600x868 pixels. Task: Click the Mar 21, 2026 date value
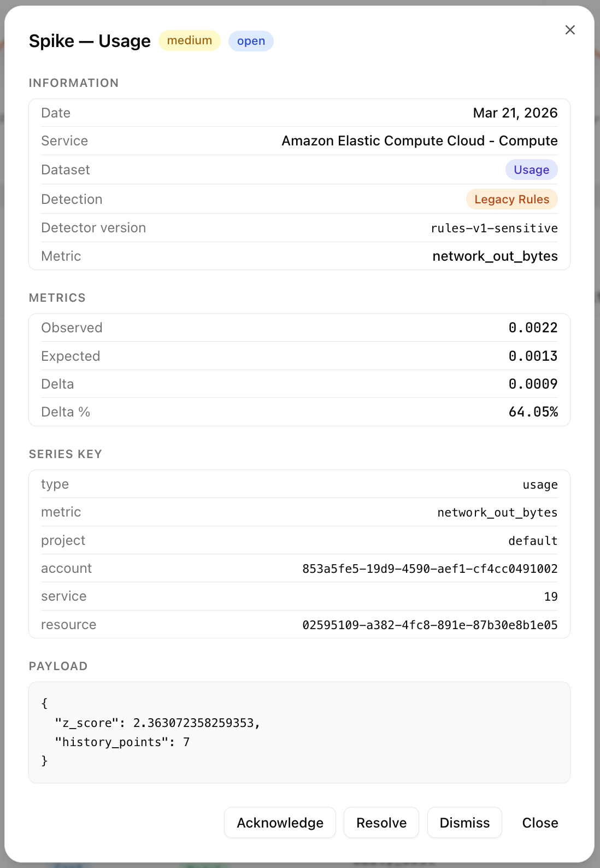pyautogui.click(x=515, y=113)
